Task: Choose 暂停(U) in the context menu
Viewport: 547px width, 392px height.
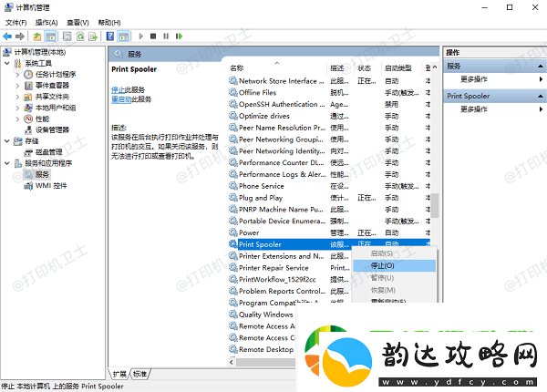Action: (x=394, y=278)
